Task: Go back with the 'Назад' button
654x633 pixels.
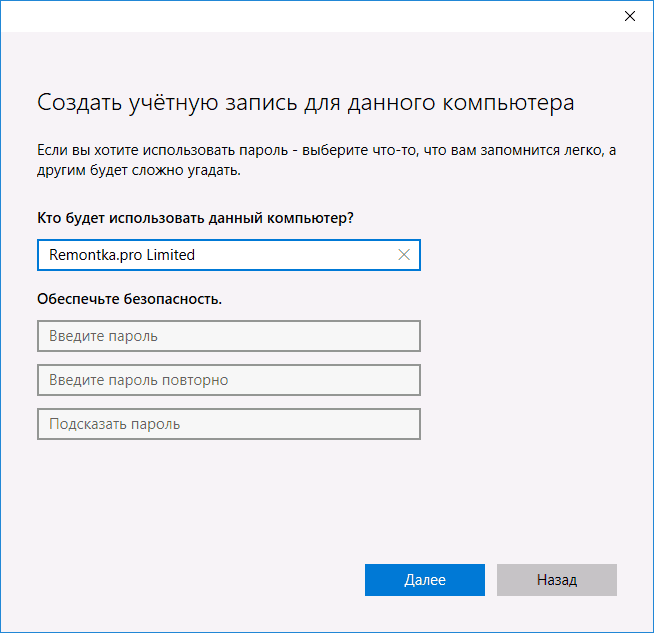Action: coord(556,580)
